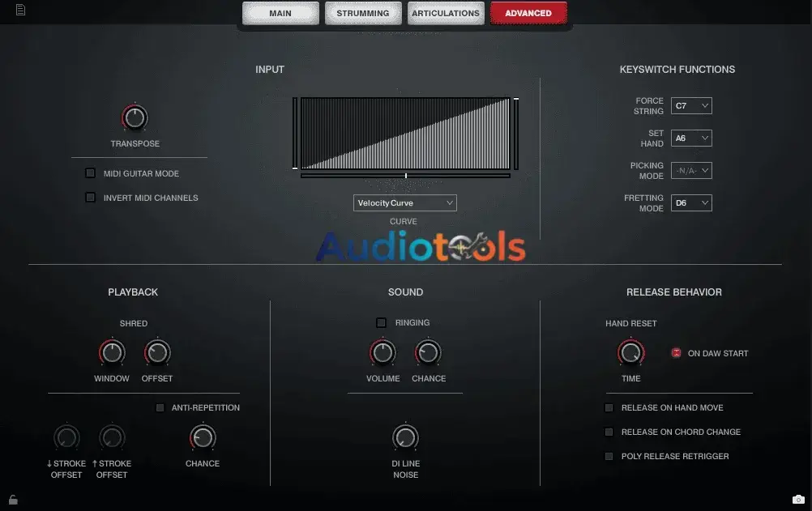This screenshot has height=511, width=812.
Task: Open the document notes icon
Action: point(20,10)
